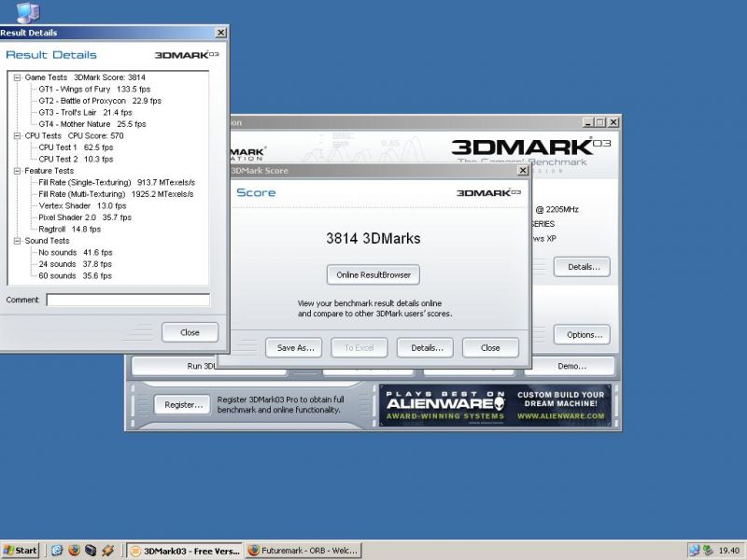The height and width of the screenshot is (560, 747).
Task: Click the Safely Remove Hardware tray icon
Action: [x=708, y=551]
